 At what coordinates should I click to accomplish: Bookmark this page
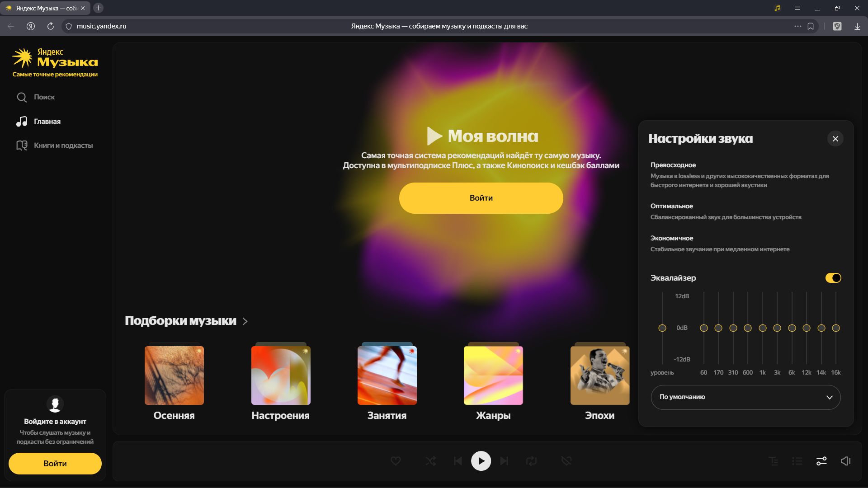[811, 26]
